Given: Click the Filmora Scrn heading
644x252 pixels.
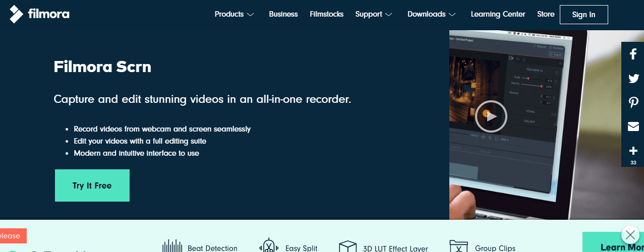Looking at the screenshot, I should click(x=102, y=67).
